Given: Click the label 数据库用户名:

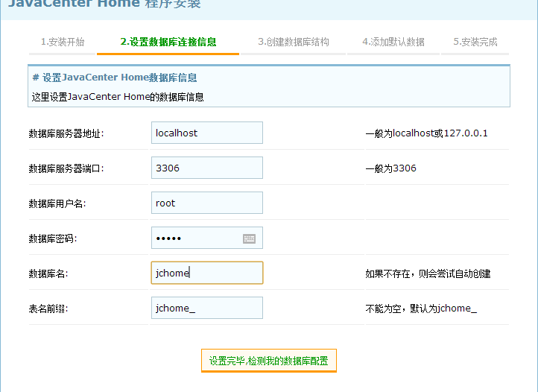Looking at the screenshot, I should pyautogui.click(x=57, y=203).
